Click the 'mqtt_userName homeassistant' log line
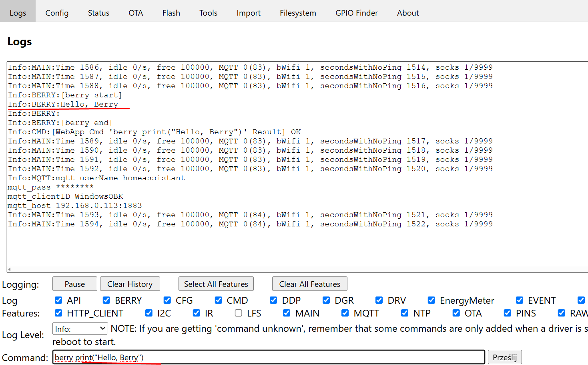 96,178
